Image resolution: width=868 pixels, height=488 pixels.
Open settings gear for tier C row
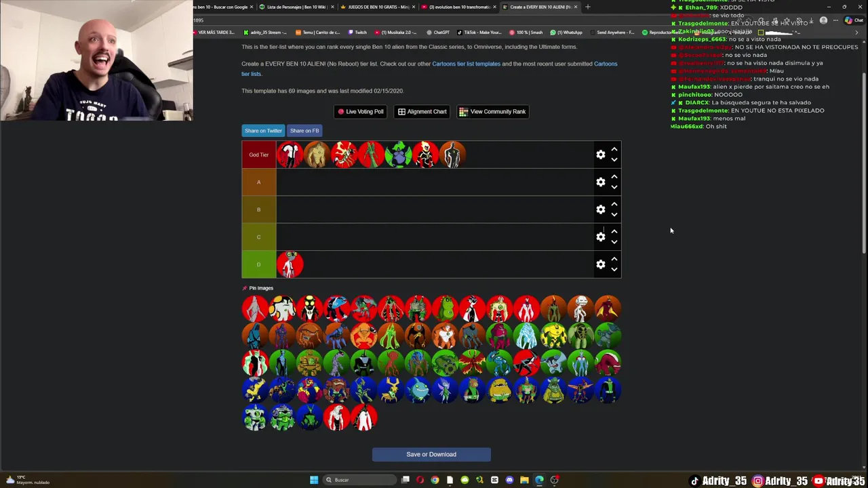(601, 237)
